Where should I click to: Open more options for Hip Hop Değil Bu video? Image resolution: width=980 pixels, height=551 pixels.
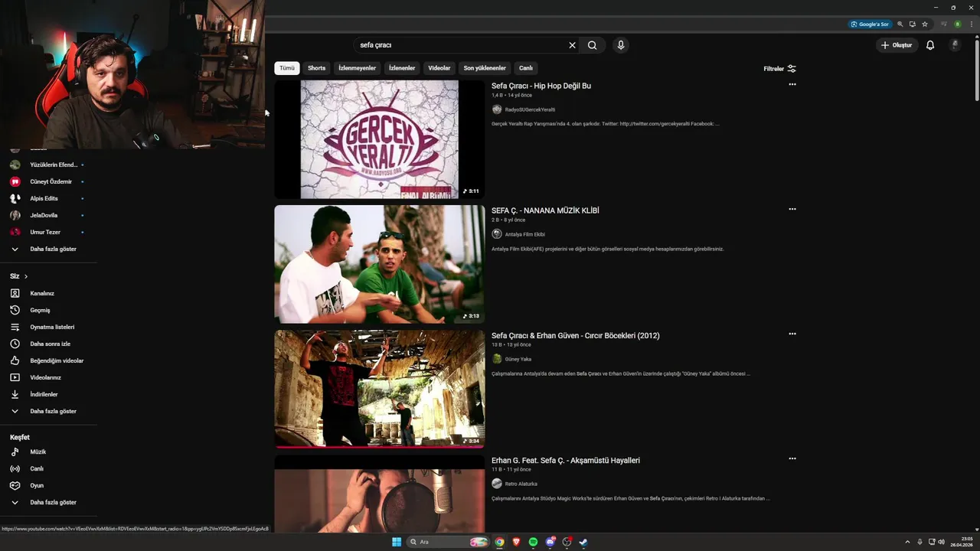pos(792,84)
